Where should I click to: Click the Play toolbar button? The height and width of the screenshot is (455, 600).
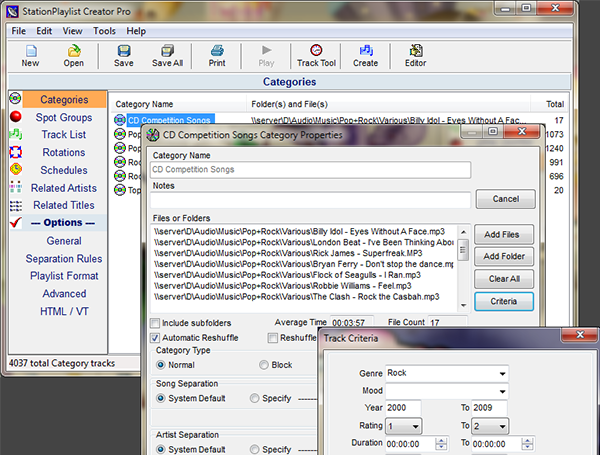266,56
